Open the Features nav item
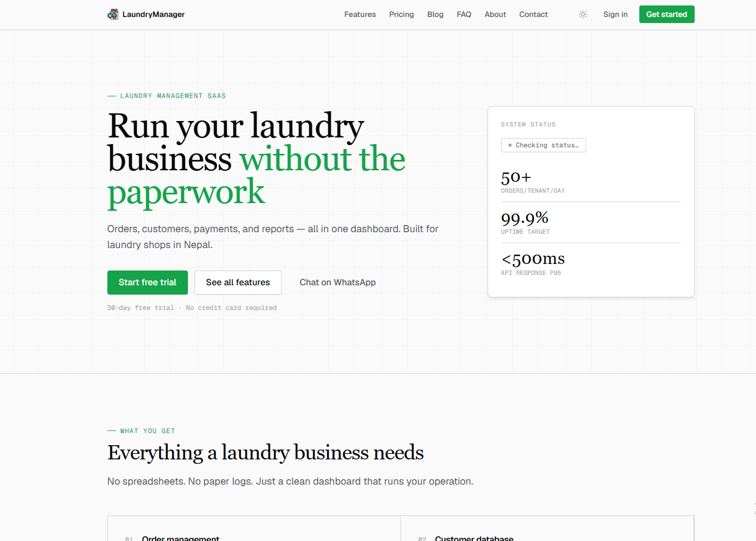 (360, 14)
